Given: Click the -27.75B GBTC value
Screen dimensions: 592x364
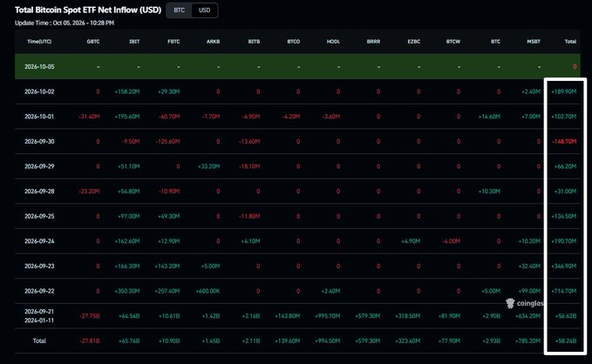Looking at the screenshot, I should pos(90,316).
